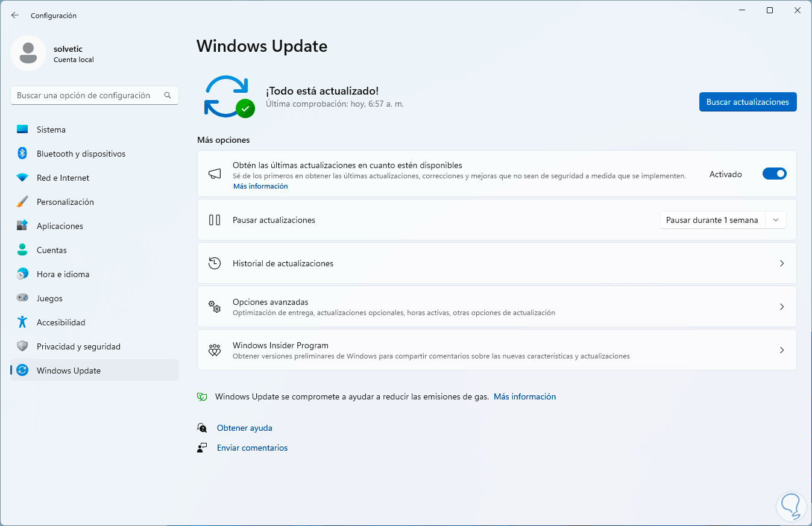Viewport: 812px width, 526px height.
Task: Open Más información link under latest updates
Action: 260,186
